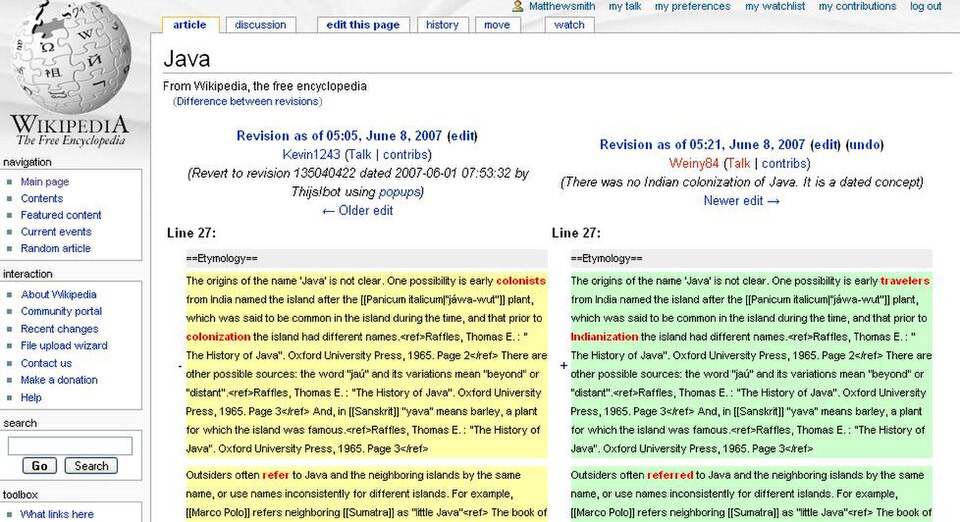View my contributions
Viewport: 960px width, 522px height.
click(x=857, y=6)
